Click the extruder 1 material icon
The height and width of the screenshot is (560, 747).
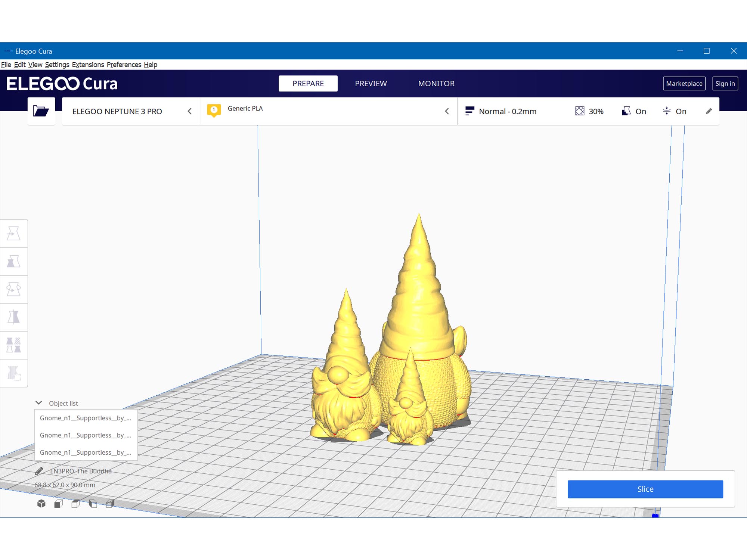214,111
